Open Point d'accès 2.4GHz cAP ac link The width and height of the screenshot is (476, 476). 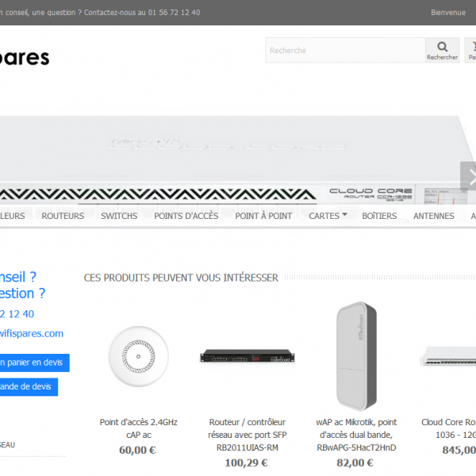[138, 428]
